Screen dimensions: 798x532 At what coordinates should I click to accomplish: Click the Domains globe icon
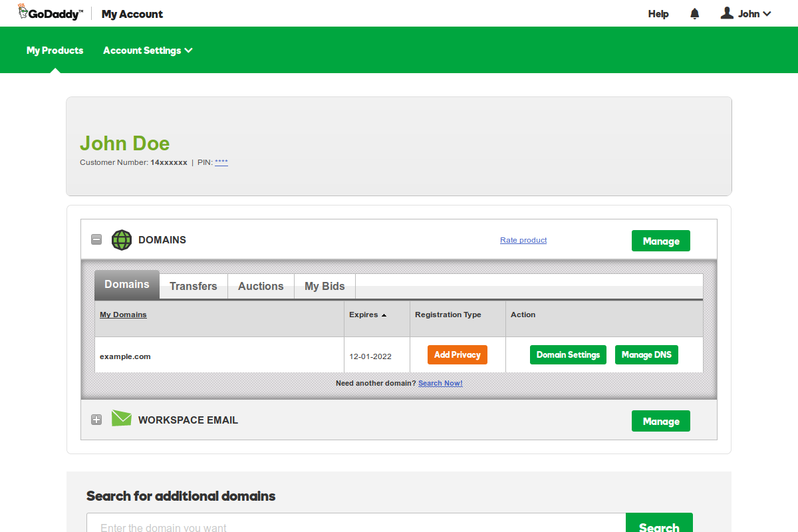[122, 240]
